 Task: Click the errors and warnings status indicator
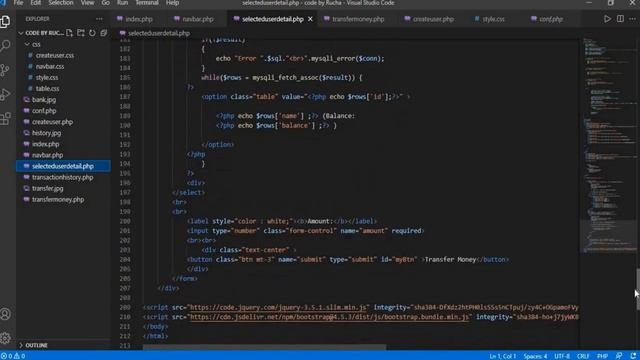[13, 356]
